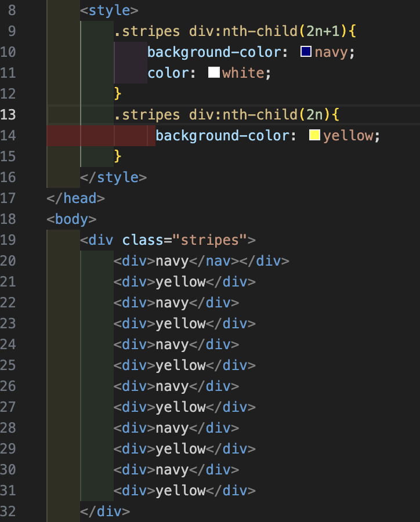Image resolution: width=420 pixels, height=522 pixels.
Task: Click the mismatched </nav> tag on line 20
Action: point(214,260)
